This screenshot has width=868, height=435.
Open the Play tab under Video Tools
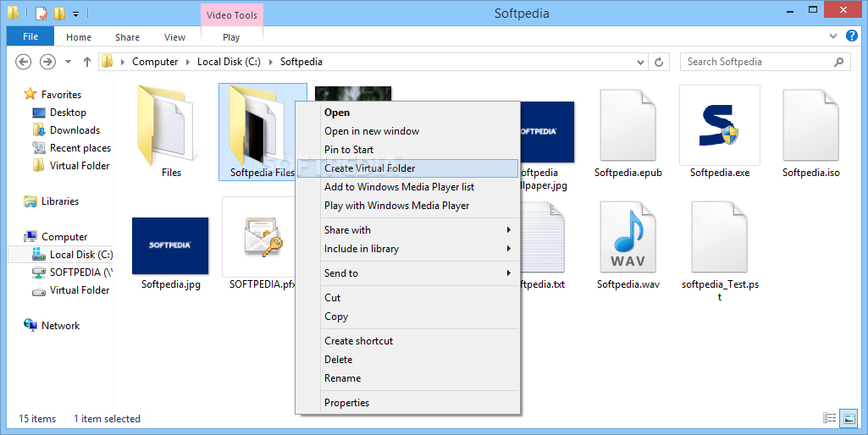point(231,37)
